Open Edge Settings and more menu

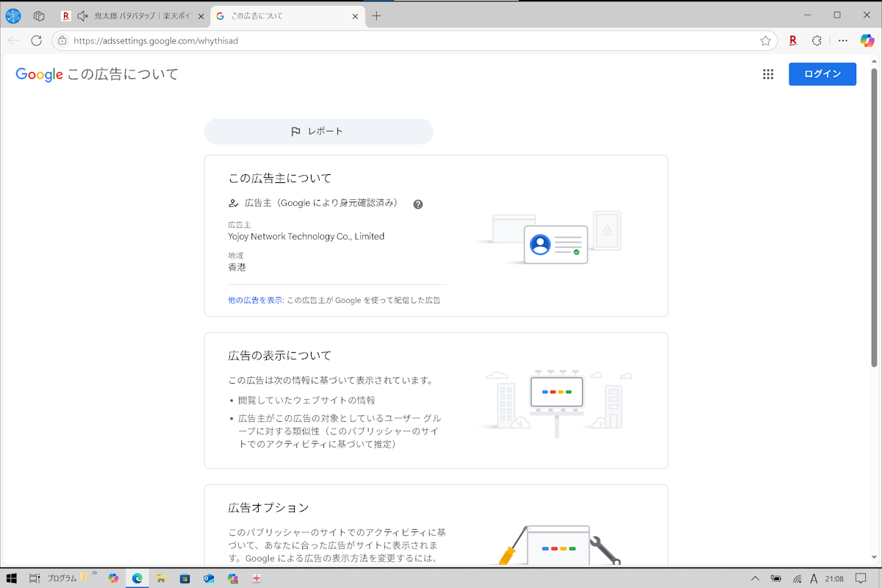point(842,40)
